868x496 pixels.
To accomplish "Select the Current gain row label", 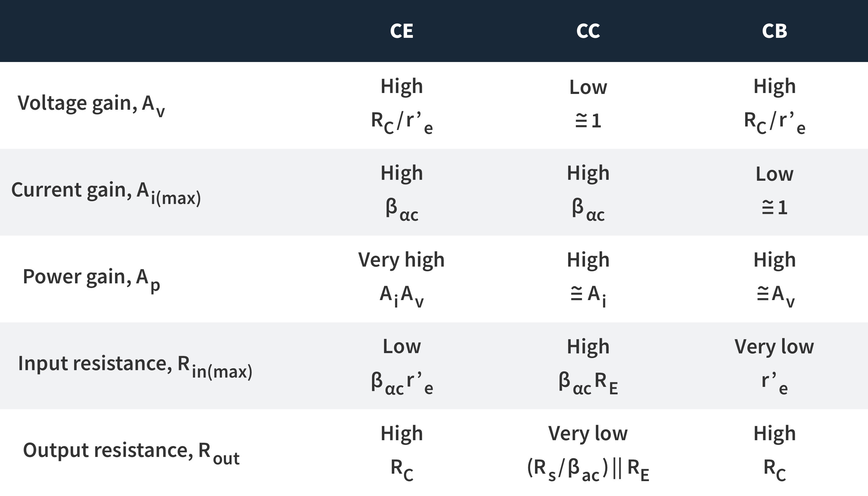I will [x=106, y=193].
